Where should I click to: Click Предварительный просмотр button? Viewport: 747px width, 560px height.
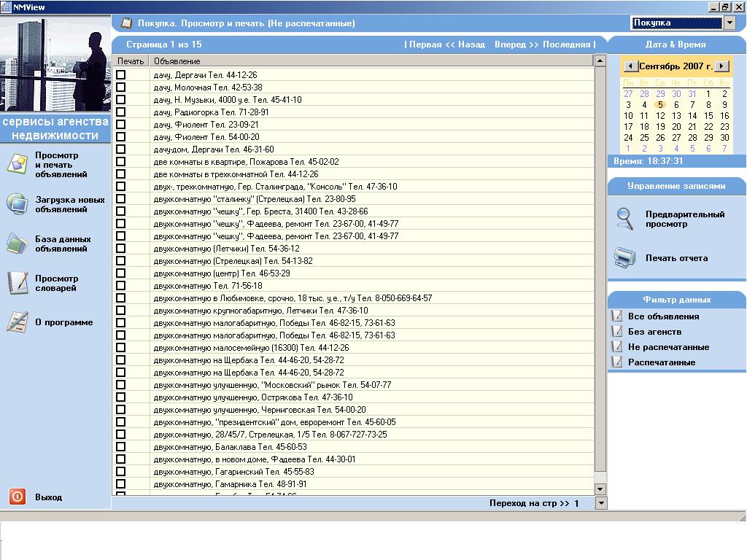pos(684,219)
